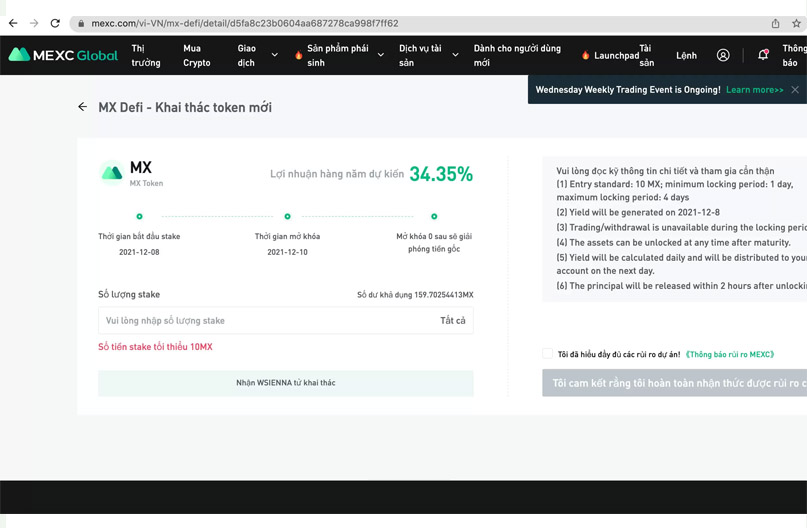The height and width of the screenshot is (528, 807).
Task: Open the Thị trường menu
Action: point(146,55)
